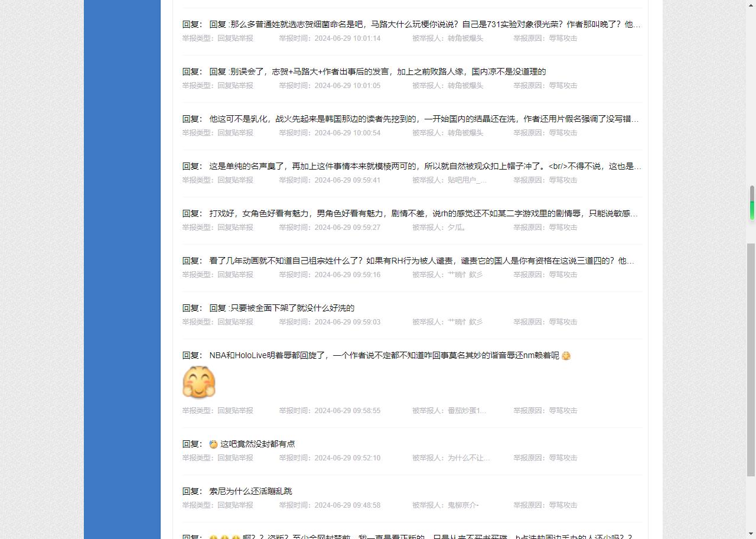This screenshot has height=539, width=756.
Task: Click report time 2024-06-29 10:01:14
Action: point(347,38)
